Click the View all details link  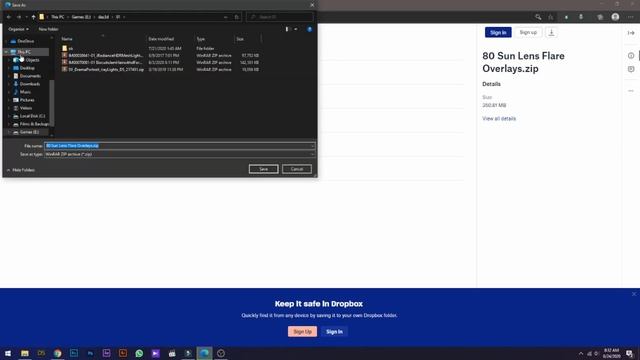tap(499, 119)
